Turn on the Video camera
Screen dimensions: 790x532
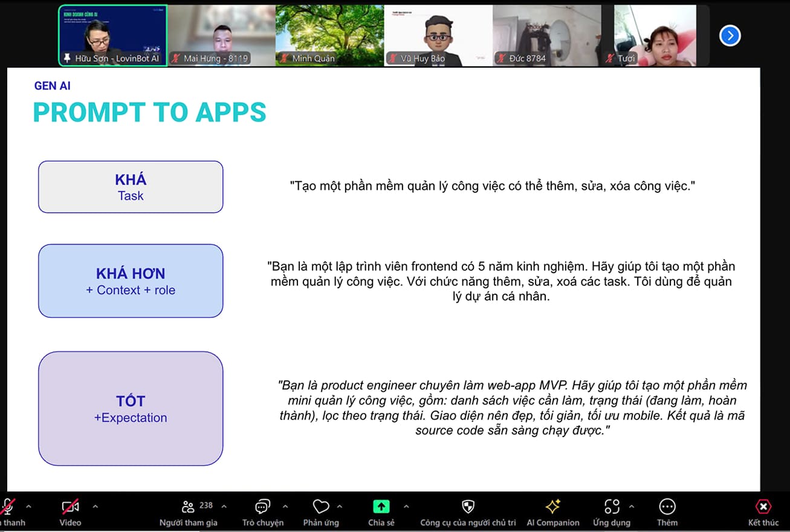click(x=70, y=507)
